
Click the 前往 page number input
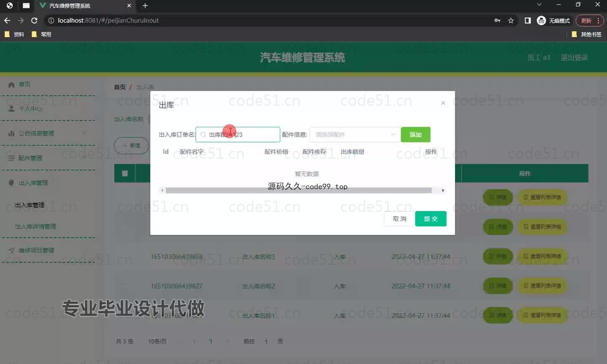tap(266, 341)
